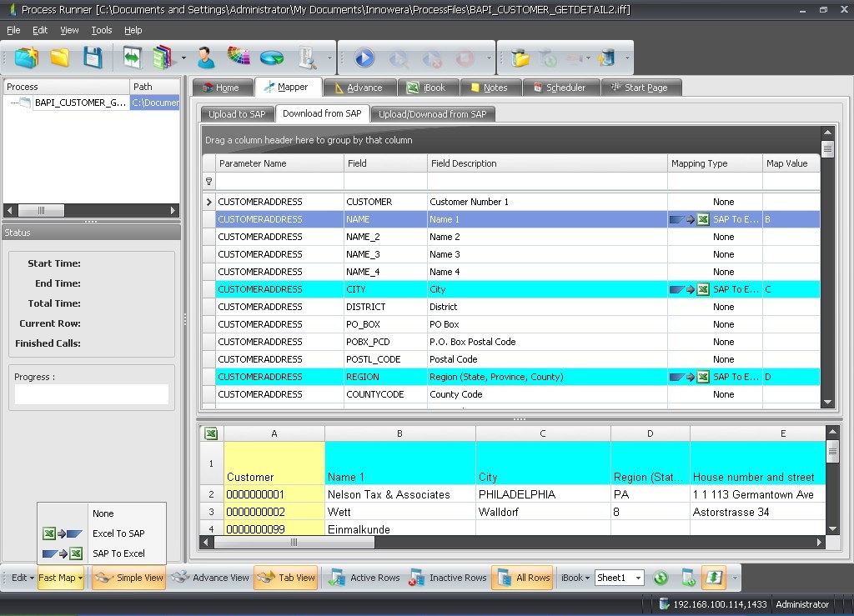Screen dimensions: 854x616
Task: Enable All Rows filter
Action: pos(522,578)
